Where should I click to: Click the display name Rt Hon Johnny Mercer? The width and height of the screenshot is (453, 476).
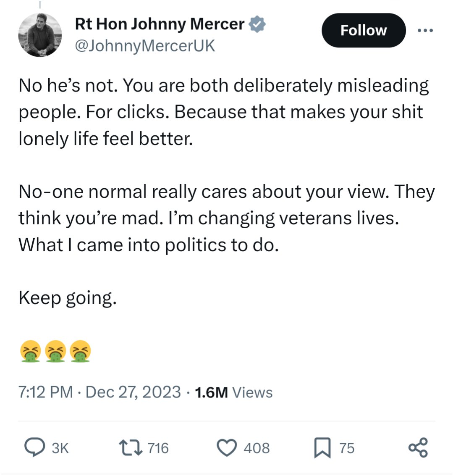(x=160, y=24)
